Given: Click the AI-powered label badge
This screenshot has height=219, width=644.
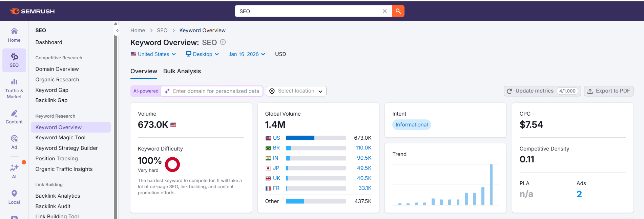Looking at the screenshot, I should [x=146, y=91].
